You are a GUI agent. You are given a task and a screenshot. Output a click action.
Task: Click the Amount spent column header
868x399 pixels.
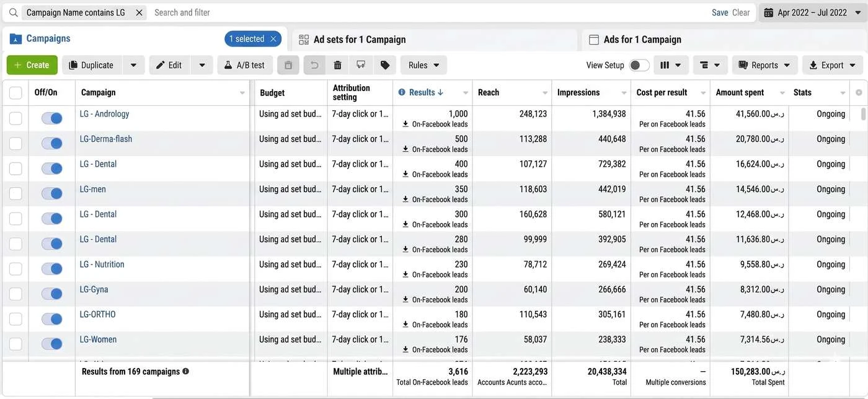click(740, 92)
